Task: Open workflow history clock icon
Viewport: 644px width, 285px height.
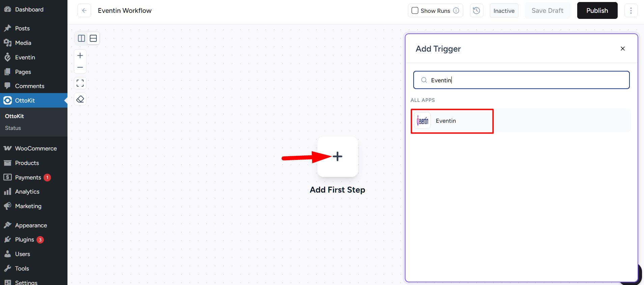Action: coord(476,10)
